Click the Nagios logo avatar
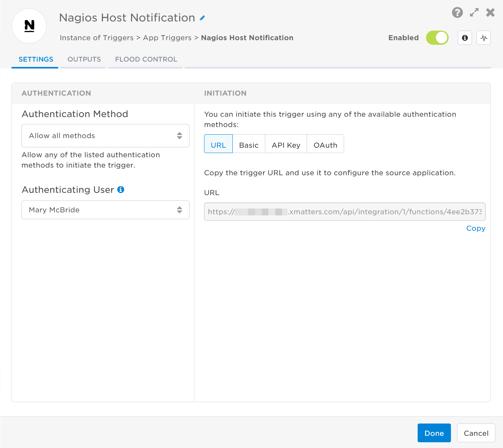The width and height of the screenshot is (503, 448). (29, 26)
